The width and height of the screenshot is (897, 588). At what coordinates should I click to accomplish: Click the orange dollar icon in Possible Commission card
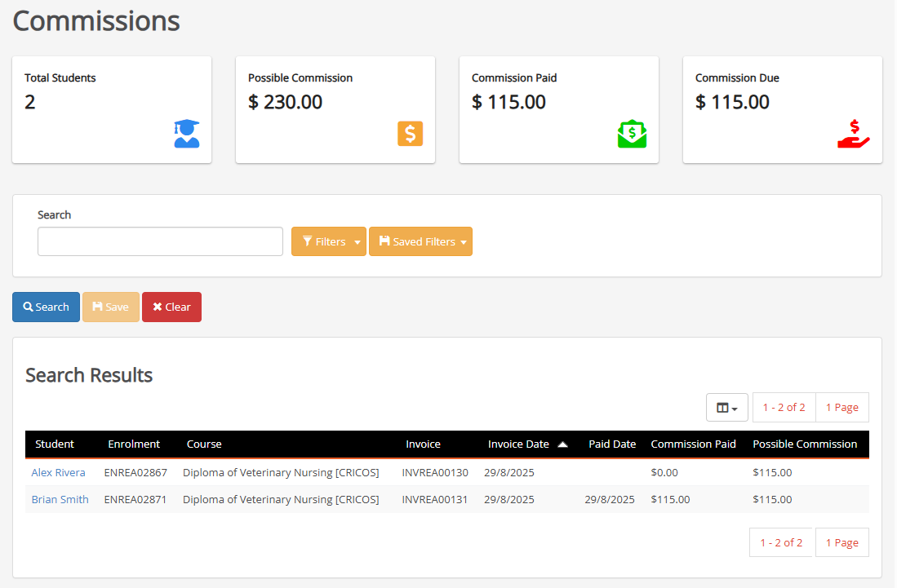click(x=411, y=134)
